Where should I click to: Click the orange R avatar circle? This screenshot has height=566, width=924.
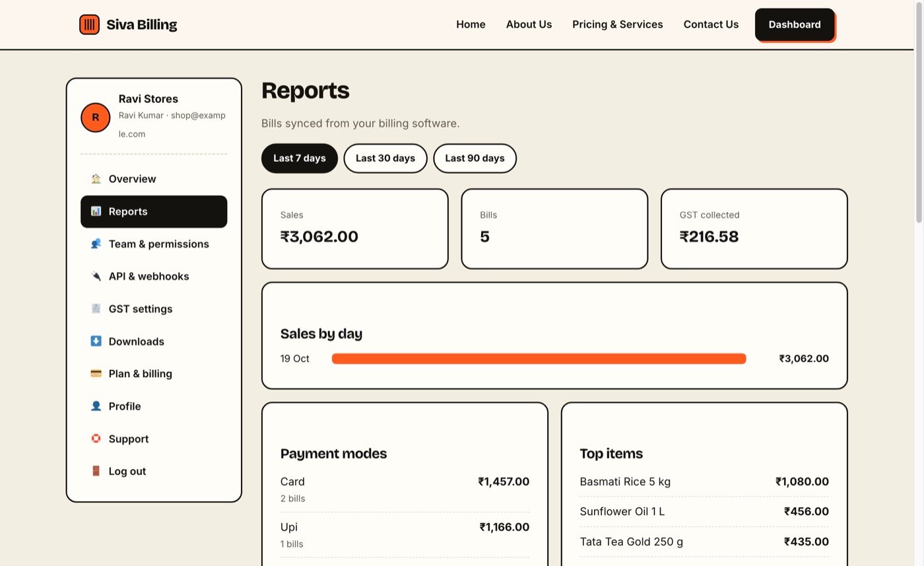point(95,118)
